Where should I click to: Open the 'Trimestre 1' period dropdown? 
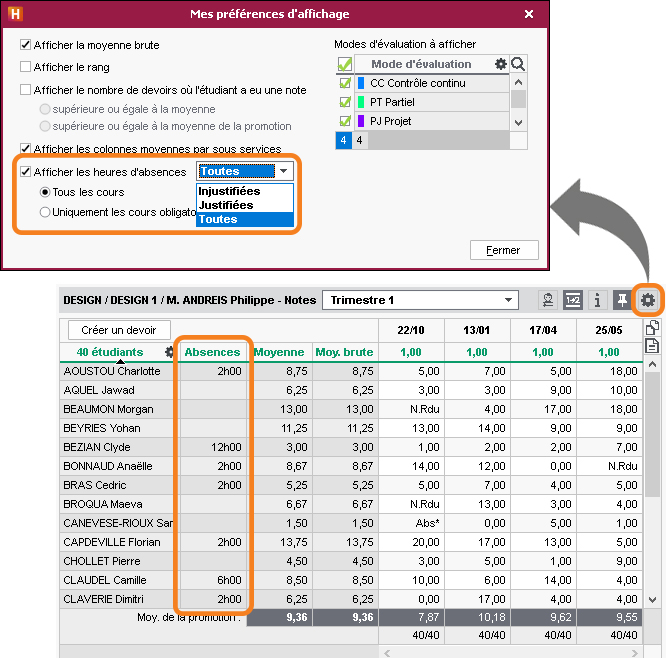420,300
